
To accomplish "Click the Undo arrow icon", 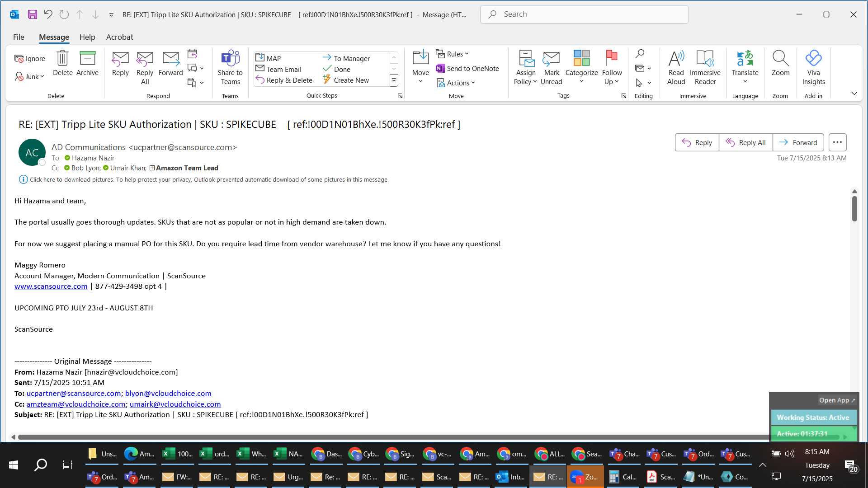I will tap(48, 14).
